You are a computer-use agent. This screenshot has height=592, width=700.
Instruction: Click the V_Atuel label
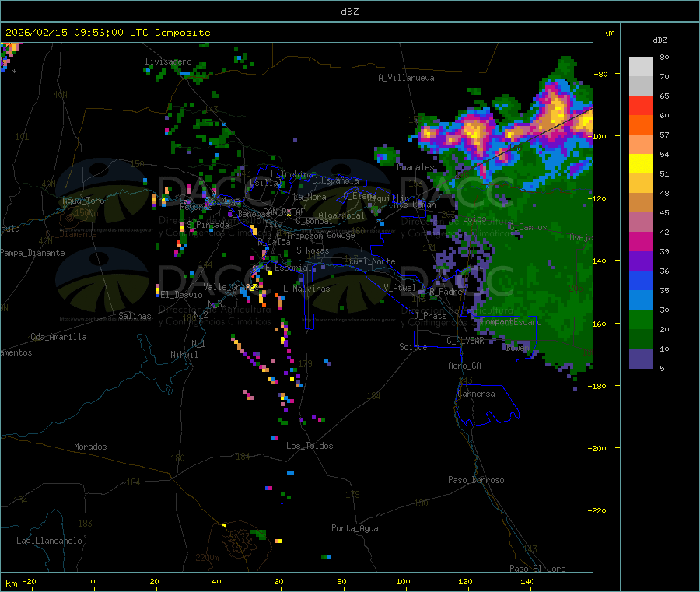click(400, 288)
